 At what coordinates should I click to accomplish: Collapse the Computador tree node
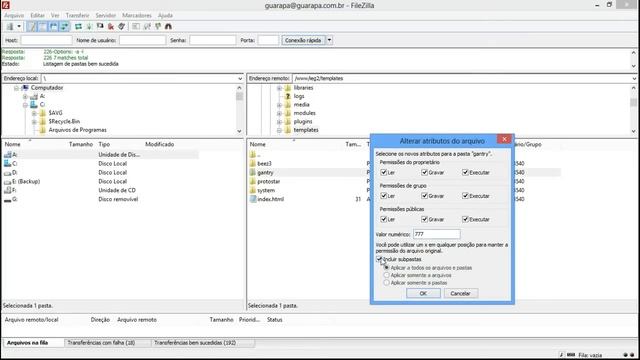pos(16,88)
